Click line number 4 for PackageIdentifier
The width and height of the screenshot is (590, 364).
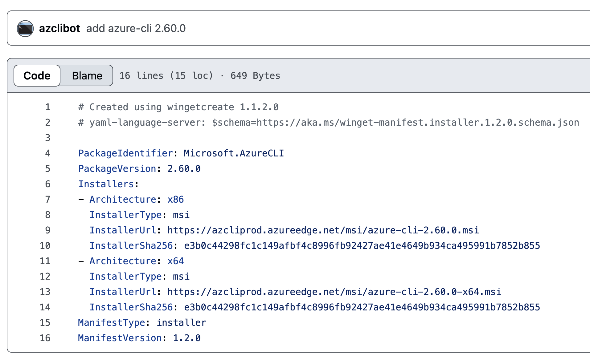point(47,153)
